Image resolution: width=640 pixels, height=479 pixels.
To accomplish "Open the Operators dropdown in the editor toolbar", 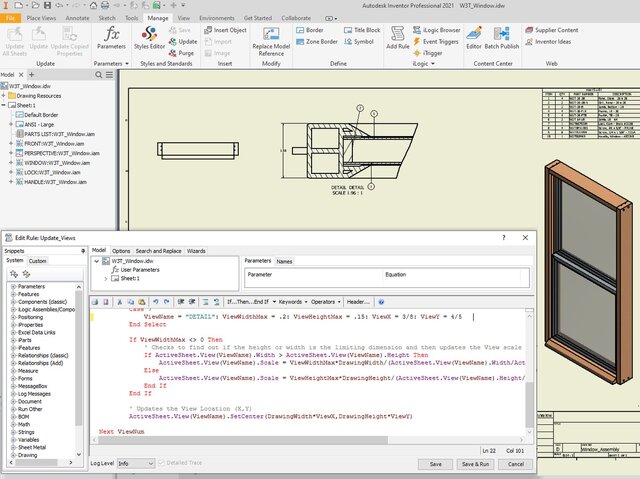I will 324,301.
